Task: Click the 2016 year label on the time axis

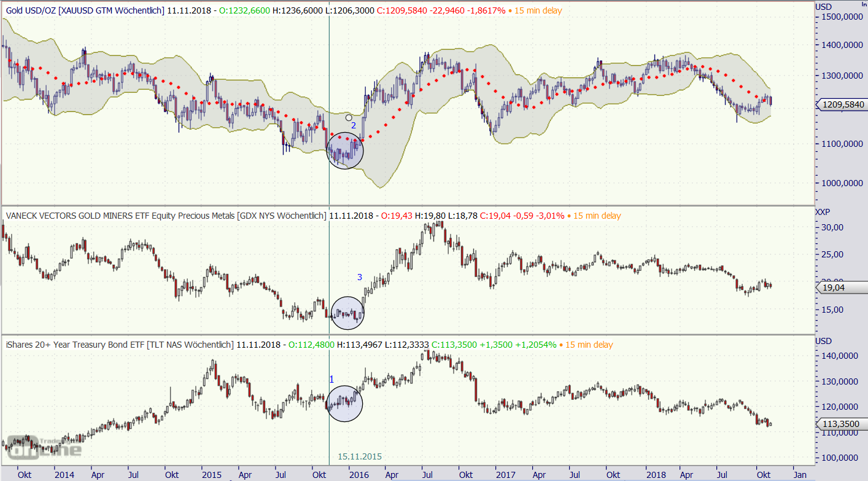Action: pos(359,475)
